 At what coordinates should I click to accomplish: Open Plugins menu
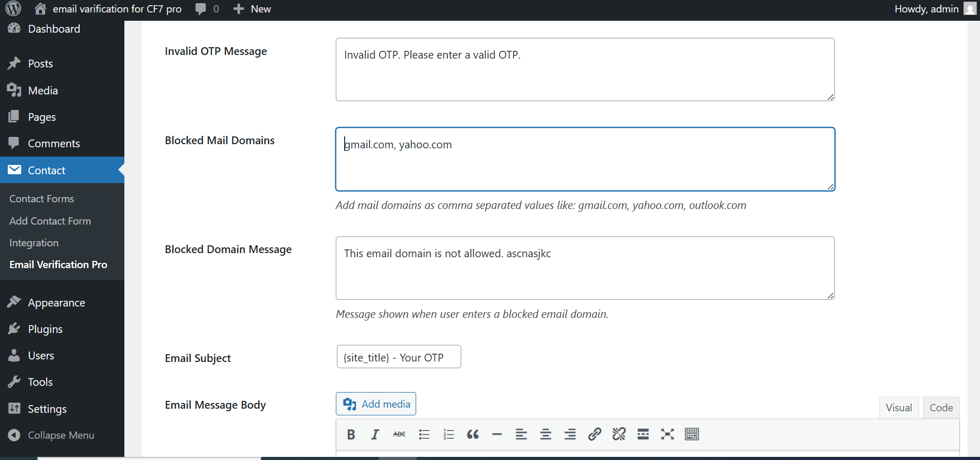62,329
